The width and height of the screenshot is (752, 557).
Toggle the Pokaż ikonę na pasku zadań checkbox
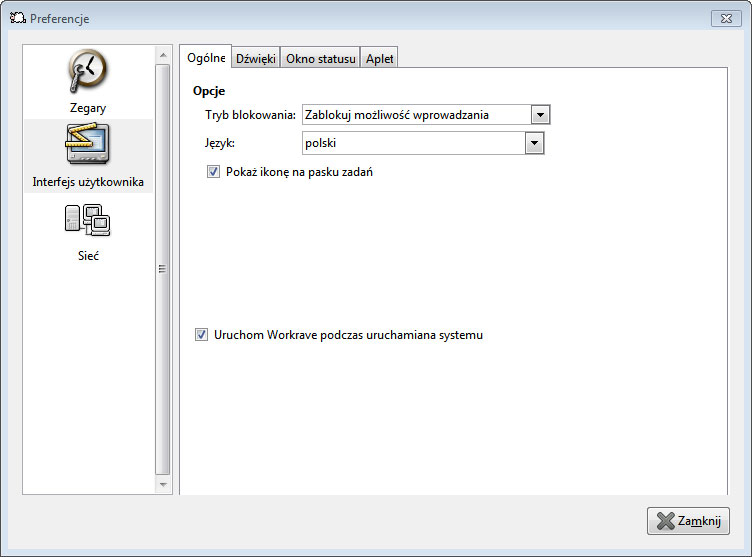[213, 172]
